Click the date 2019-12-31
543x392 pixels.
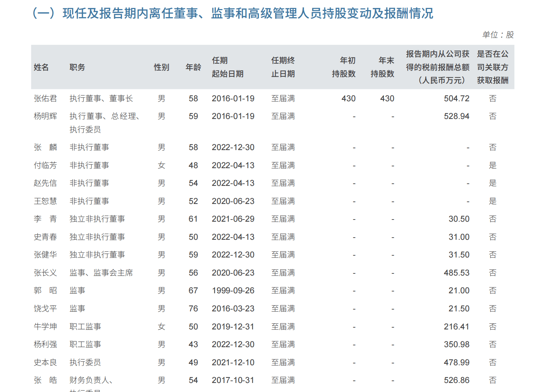pos(233,327)
